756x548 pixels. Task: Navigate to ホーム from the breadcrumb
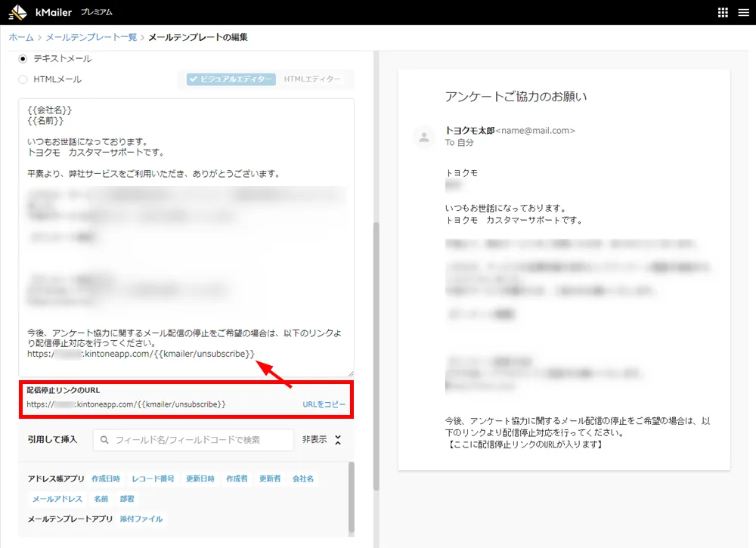click(20, 36)
